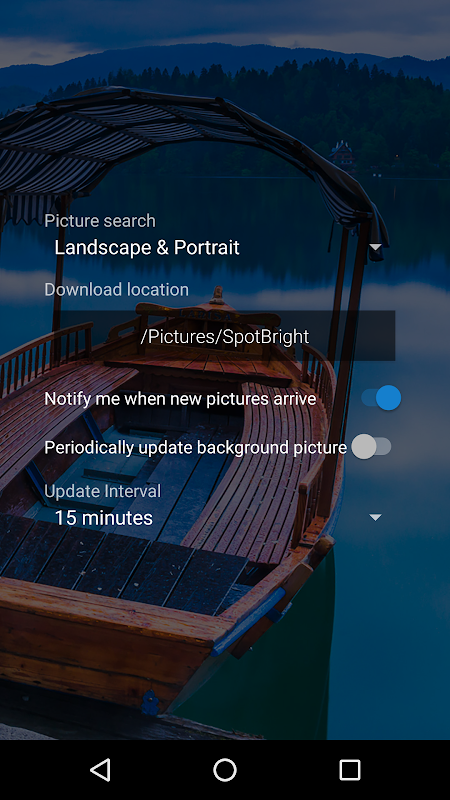Expand the Update Interval dropdown arrow
The height and width of the screenshot is (800, 450).
376,518
